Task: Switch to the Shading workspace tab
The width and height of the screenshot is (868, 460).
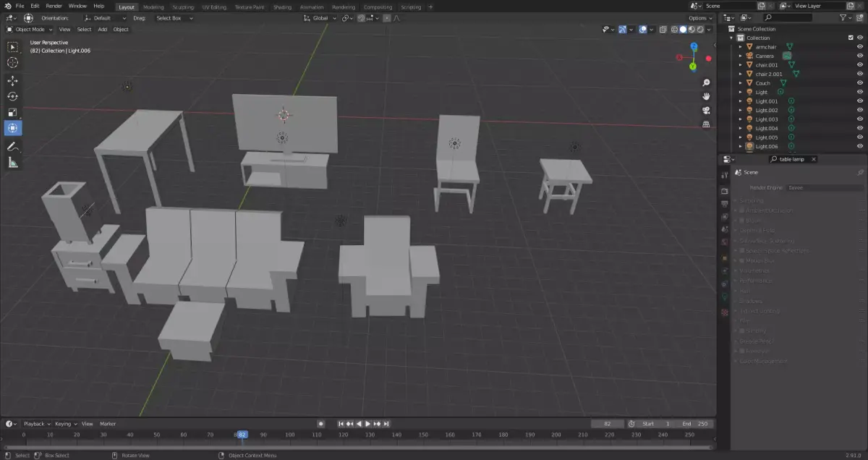Action: [x=282, y=7]
